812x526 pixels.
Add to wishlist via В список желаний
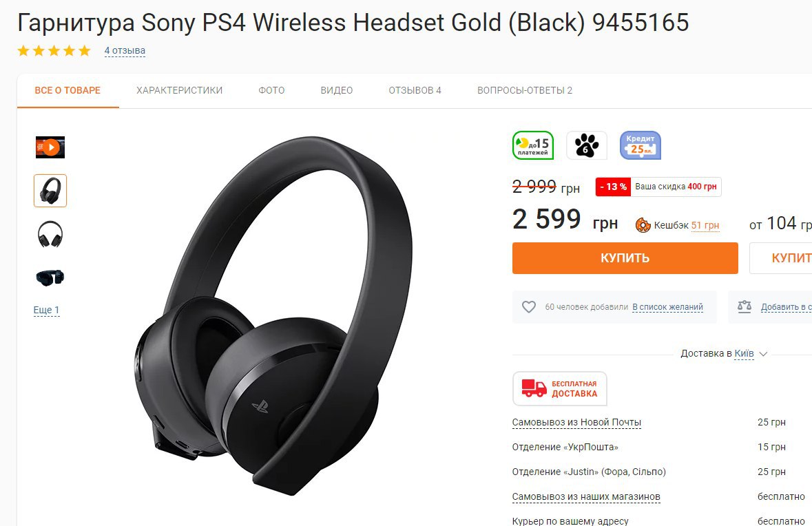(x=667, y=307)
